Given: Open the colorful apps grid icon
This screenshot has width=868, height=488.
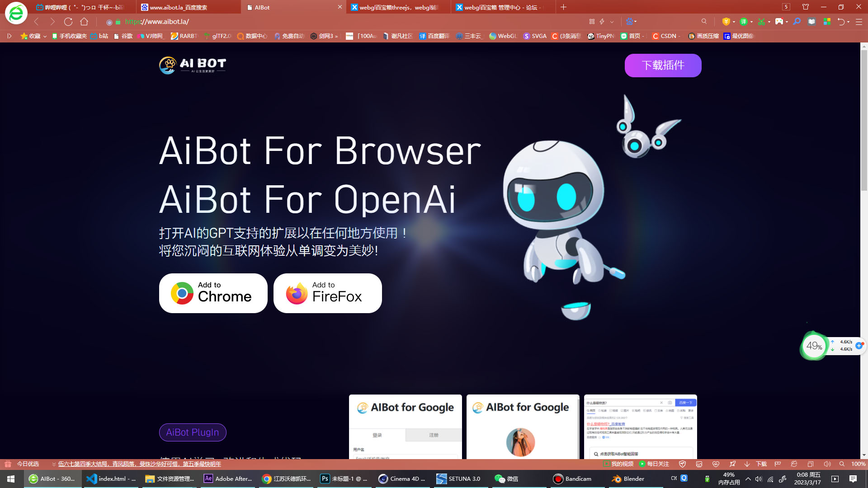Looking at the screenshot, I should point(827,22).
